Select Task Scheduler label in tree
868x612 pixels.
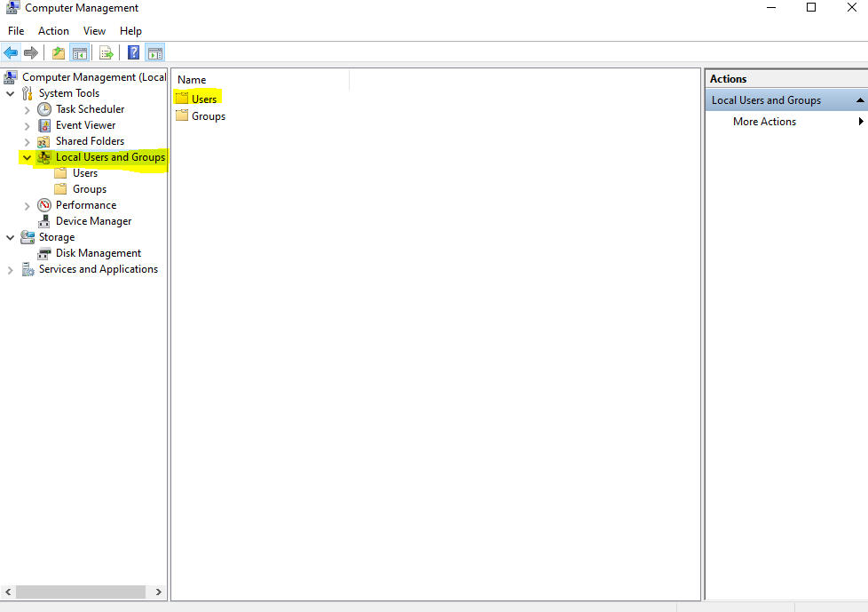coord(91,109)
